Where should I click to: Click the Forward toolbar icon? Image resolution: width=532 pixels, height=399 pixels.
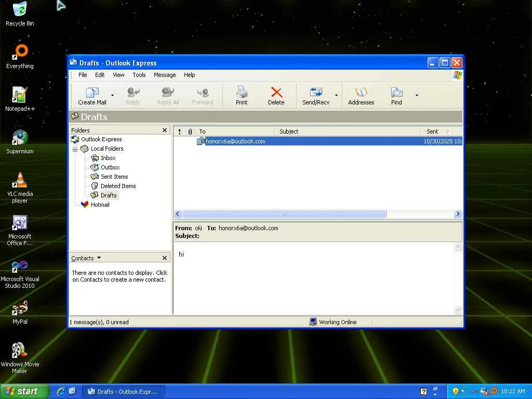(x=203, y=96)
